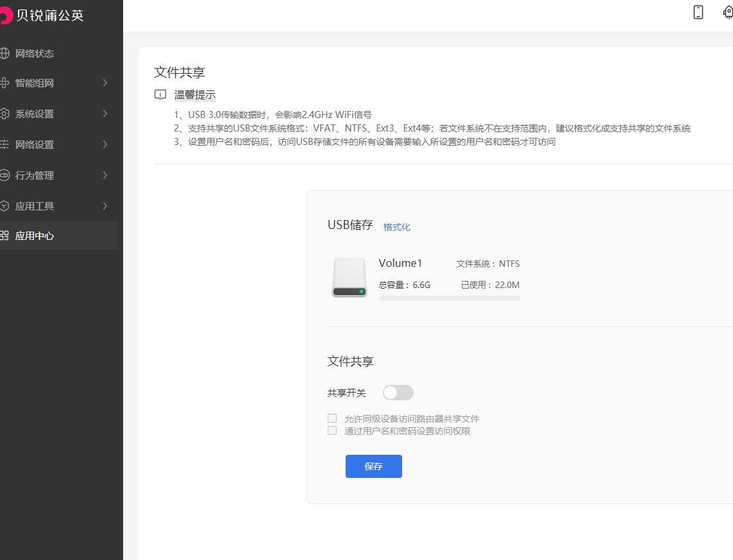The height and width of the screenshot is (560, 733).
Task: Check 允许同级设备访问路由器共享文件 checkbox
Action: click(332, 418)
